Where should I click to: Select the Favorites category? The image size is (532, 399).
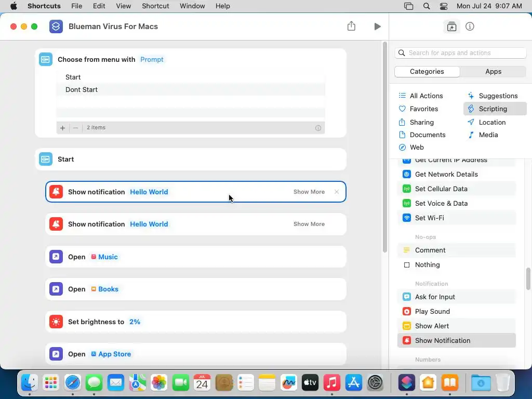click(418, 109)
